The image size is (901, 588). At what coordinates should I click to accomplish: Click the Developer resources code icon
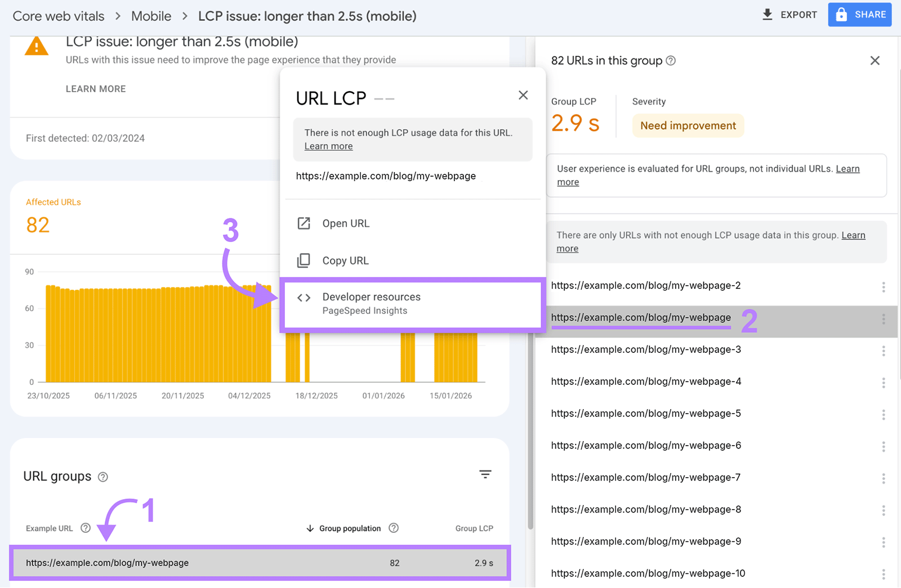(x=304, y=298)
